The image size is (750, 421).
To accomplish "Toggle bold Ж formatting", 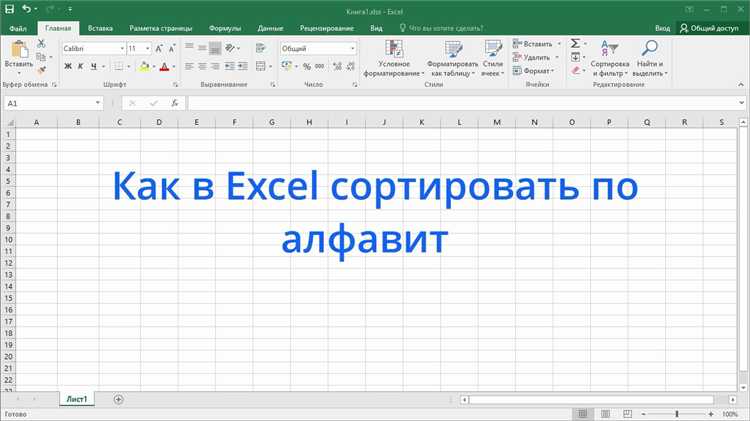I will [x=68, y=66].
